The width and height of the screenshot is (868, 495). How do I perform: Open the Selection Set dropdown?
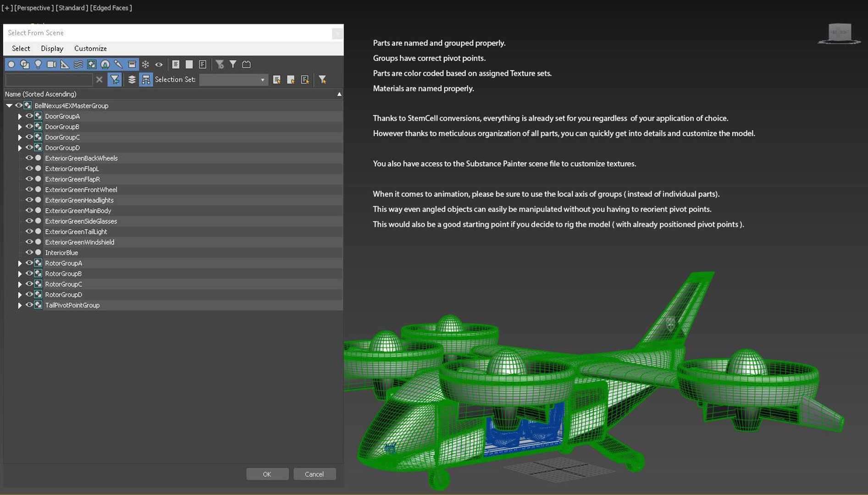click(x=233, y=80)
